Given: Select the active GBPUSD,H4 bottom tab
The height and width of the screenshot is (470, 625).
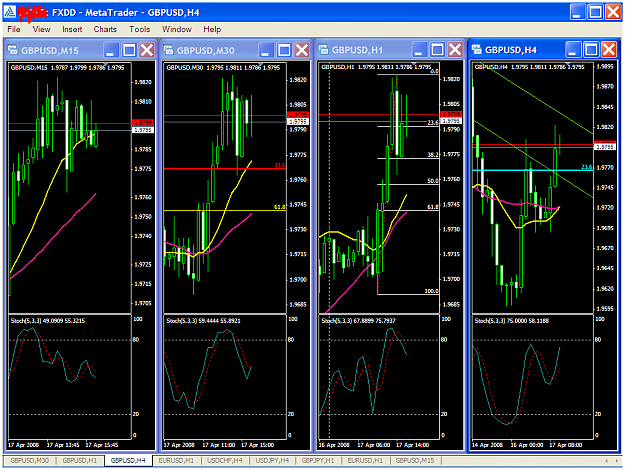Looking at the screenshot, I should 128,460.
